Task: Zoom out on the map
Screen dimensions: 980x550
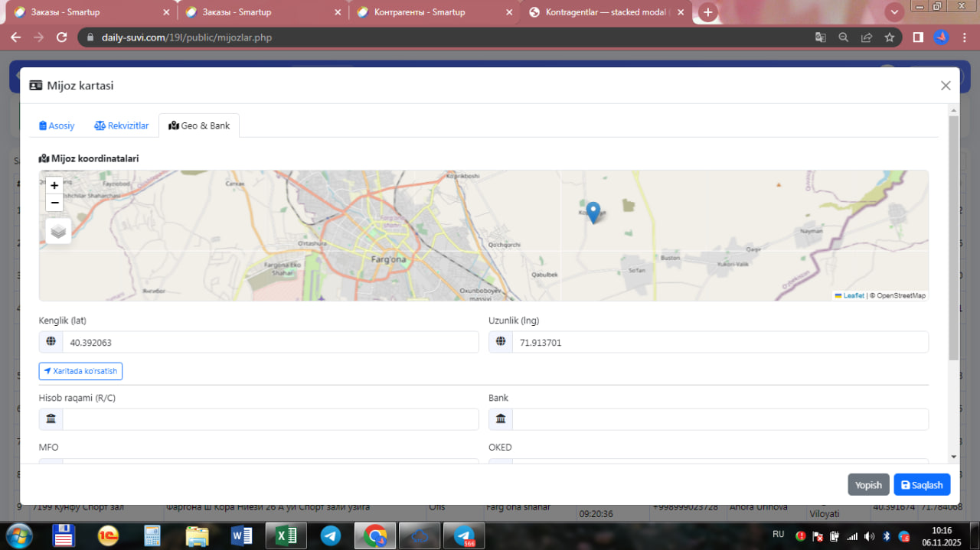Action: pyautogui.click(x=54, y=203)
